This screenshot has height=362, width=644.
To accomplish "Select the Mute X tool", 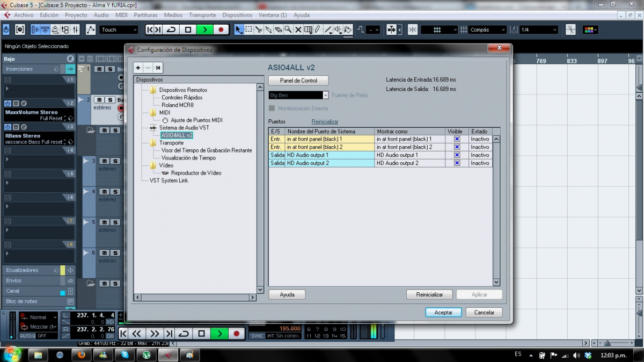I will click(x=298, y=30).
